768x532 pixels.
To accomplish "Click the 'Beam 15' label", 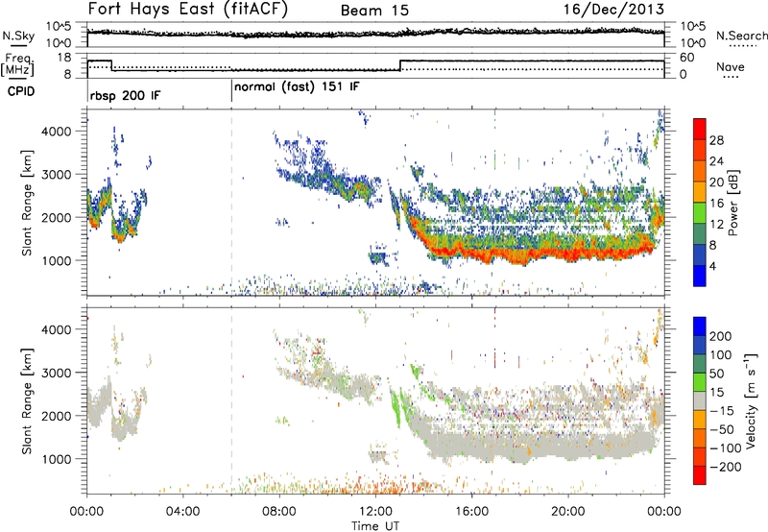I will [x=374, y=11].
